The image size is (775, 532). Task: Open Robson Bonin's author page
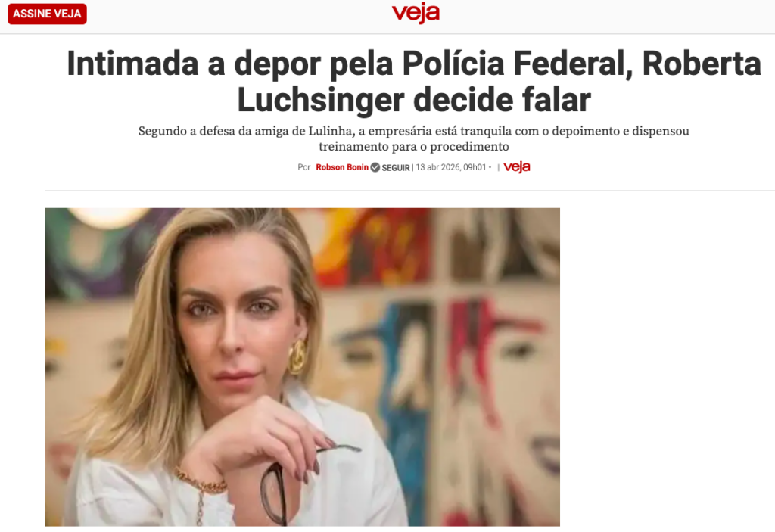coord(342,167)
